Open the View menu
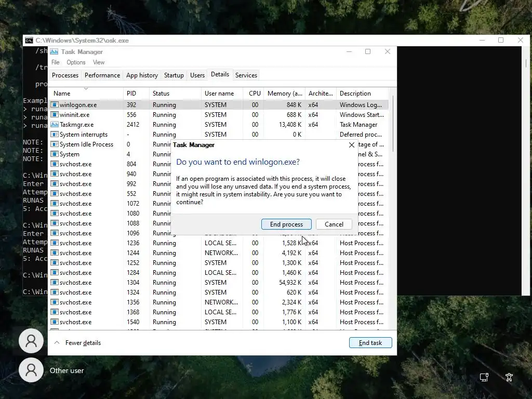 click(x=99, y=62)
